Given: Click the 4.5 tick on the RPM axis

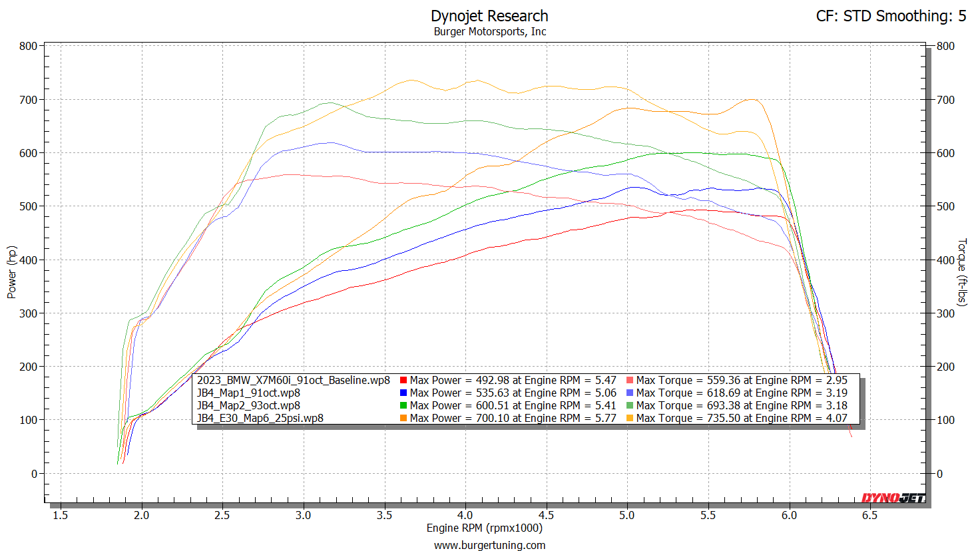Looking at the screenshot, I should (546, 515).
